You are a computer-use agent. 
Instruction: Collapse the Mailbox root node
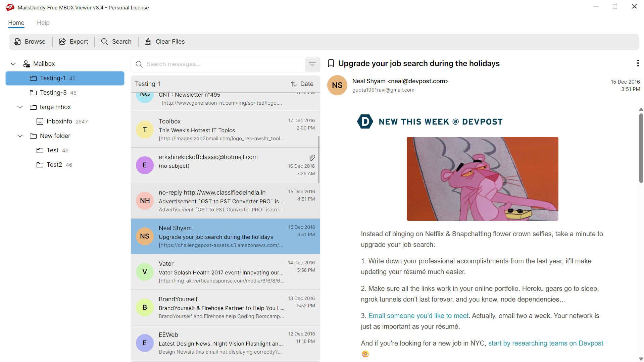coord(13,64)
